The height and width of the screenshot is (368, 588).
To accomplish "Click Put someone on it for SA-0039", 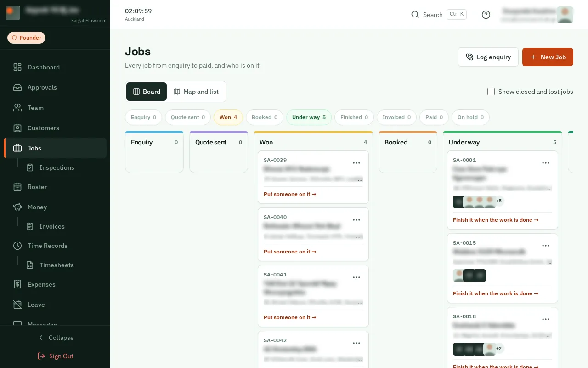I will point(290,194).
